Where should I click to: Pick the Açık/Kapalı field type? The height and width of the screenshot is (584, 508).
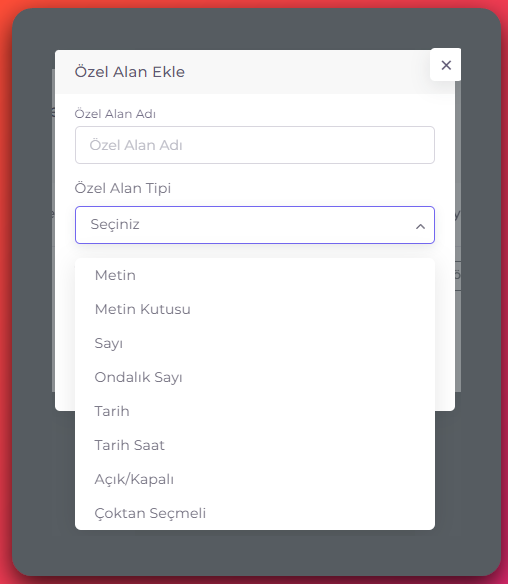tap(255, 479)
